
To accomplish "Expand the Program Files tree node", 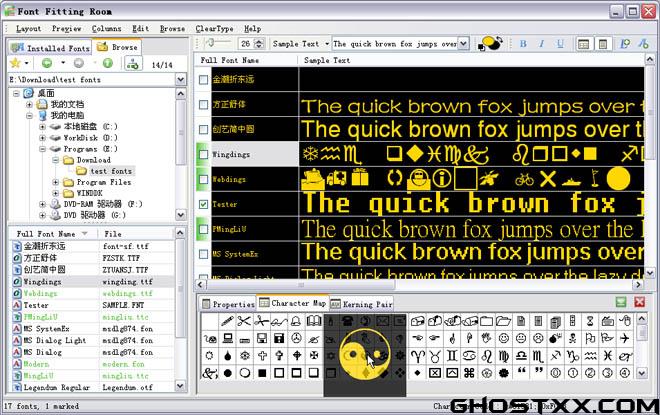I will (x=56, y=182).
